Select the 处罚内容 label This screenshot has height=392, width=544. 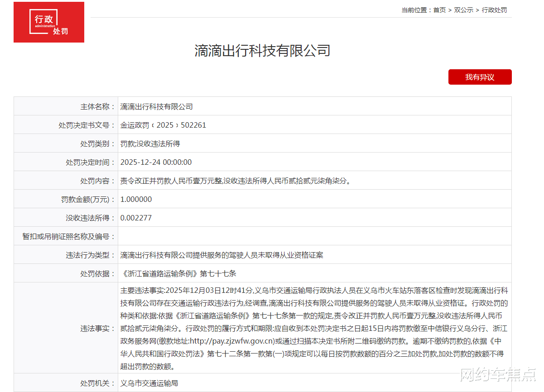(98, 181)
